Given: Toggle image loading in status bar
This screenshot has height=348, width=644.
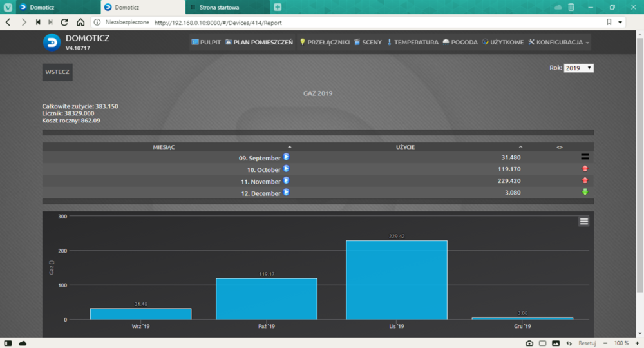Looking at the screenshot, I should pos(555,343).
